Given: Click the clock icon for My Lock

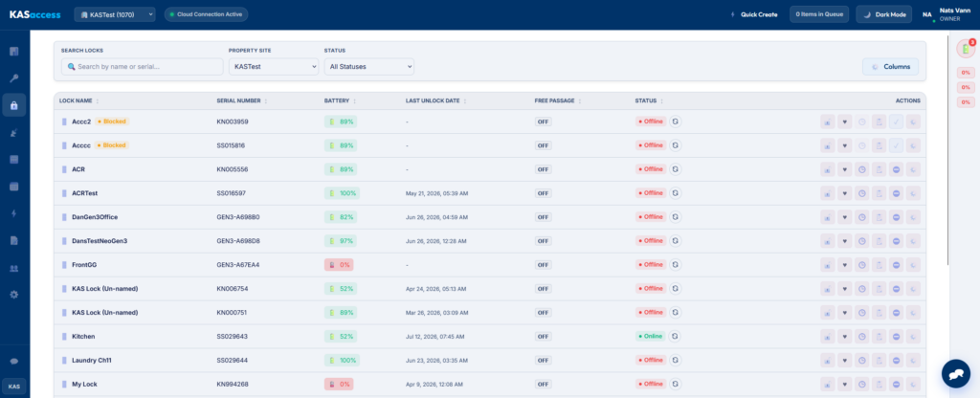Looking at the screenshot, I should [x=862, y=384].
